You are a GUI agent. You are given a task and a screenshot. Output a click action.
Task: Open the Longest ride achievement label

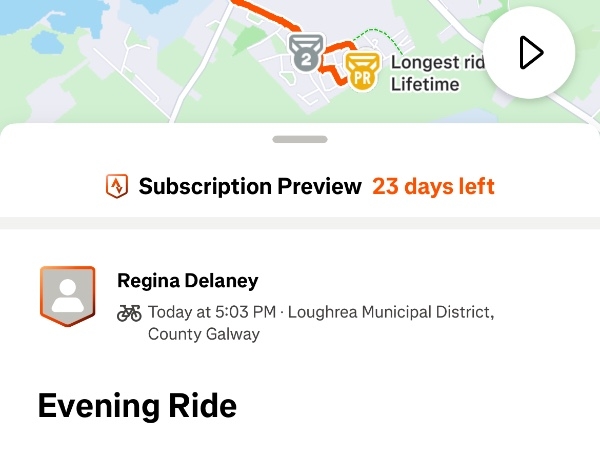pyautogui.click(x=437, y=62)
